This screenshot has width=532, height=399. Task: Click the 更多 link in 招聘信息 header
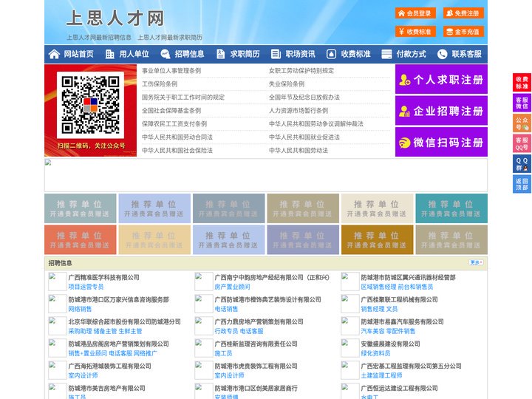click(476, 262)
